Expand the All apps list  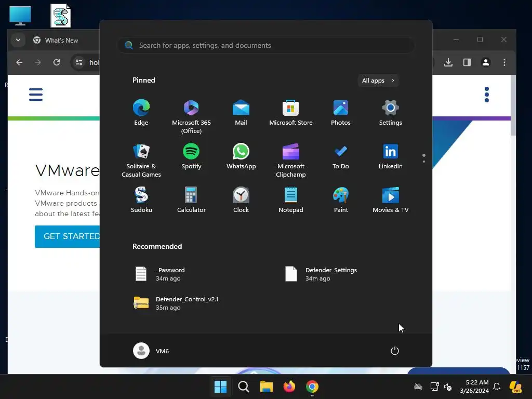pyautogui.click(x=378, y=81)
